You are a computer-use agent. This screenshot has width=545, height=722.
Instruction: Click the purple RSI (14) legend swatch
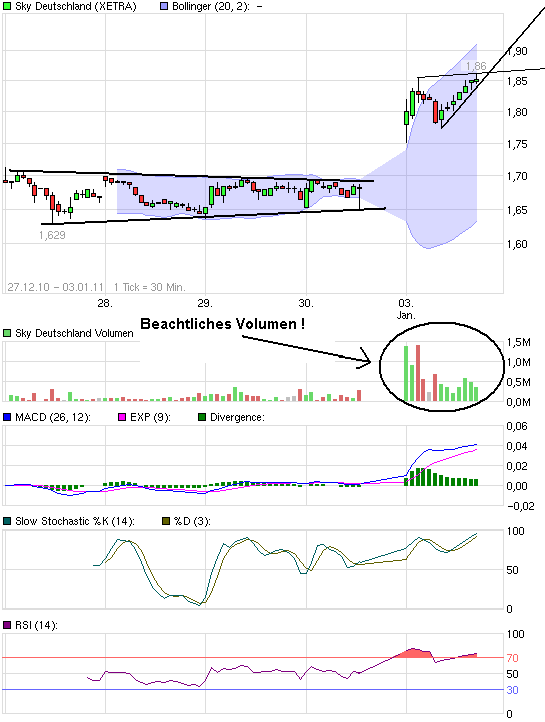[x=7, y=625]
